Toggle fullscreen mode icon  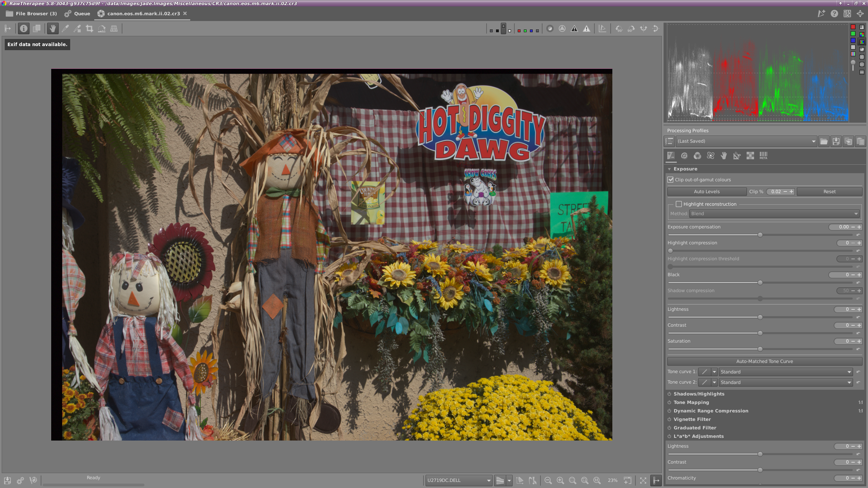(x=643, y=481)
